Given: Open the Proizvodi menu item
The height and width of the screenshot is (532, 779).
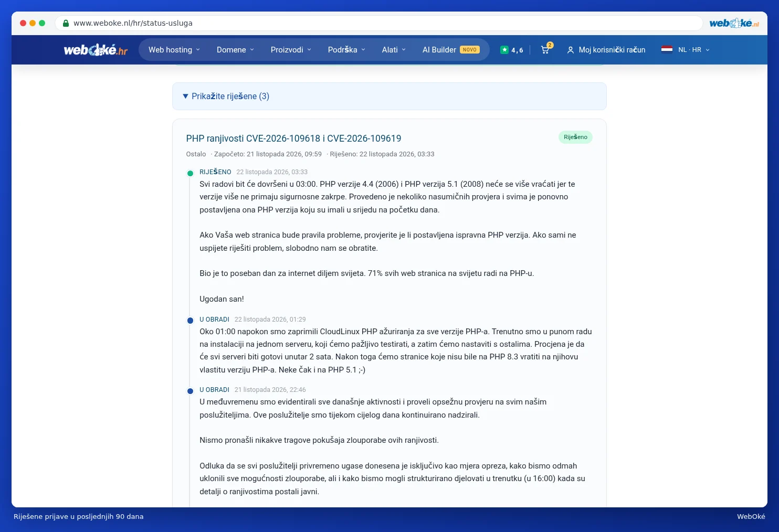Looking at the screenshot, I should [x=291, y=50].
